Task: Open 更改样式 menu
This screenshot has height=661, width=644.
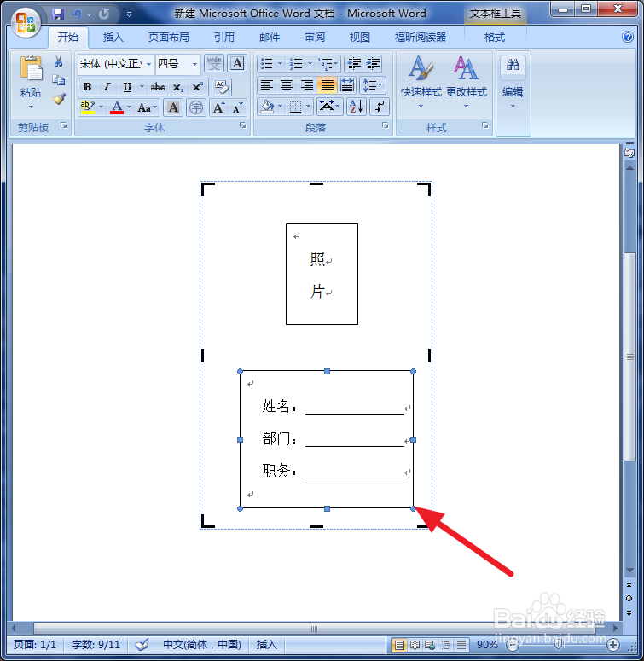Action: point(466,82)
